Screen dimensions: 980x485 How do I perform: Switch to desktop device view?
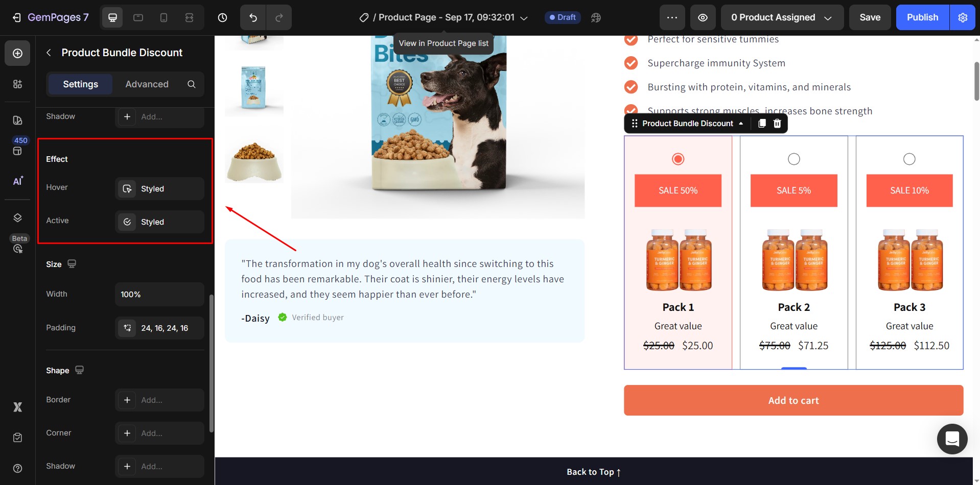(x=112, y=18)
